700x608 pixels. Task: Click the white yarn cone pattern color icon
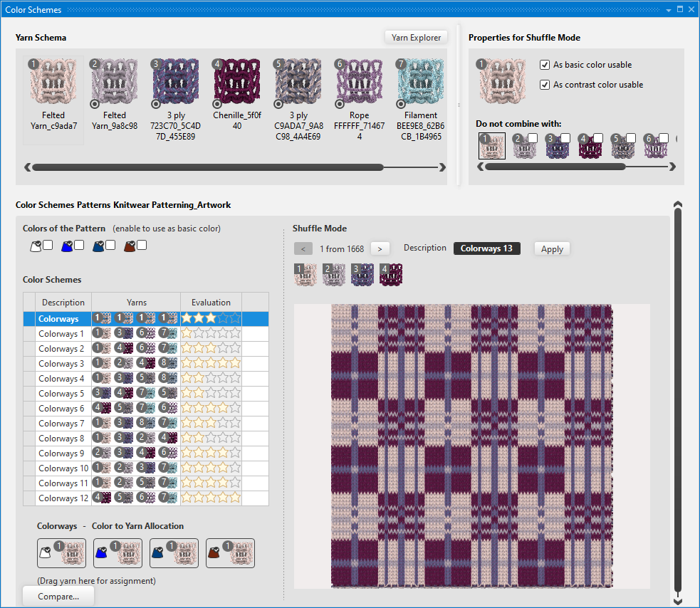[34, 246]
